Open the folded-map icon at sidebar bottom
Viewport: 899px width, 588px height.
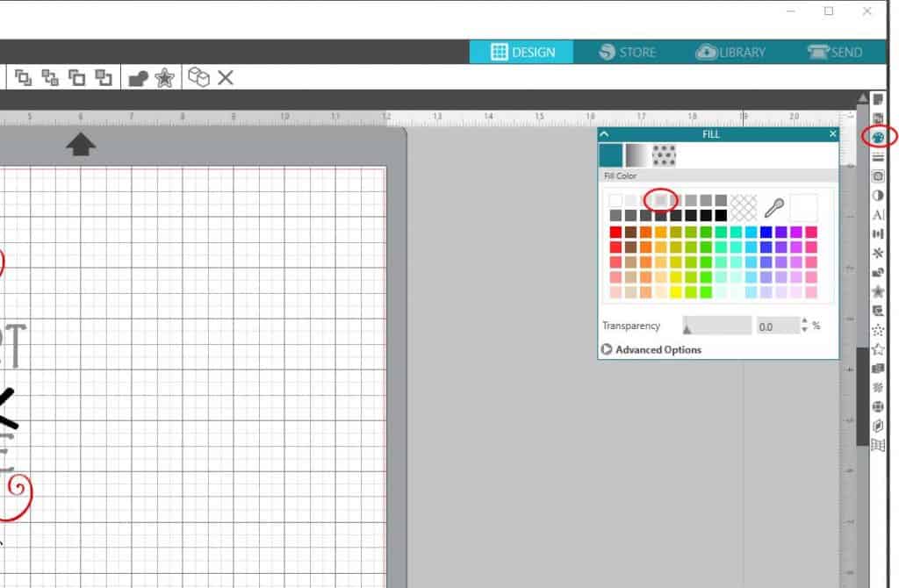(x=878, y=445)
